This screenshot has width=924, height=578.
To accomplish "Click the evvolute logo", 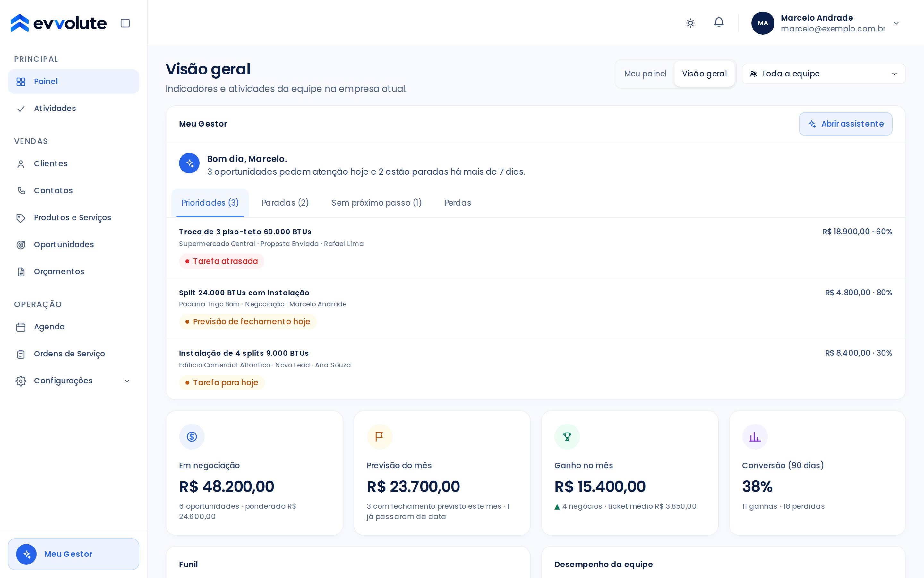I will (58, 23).
